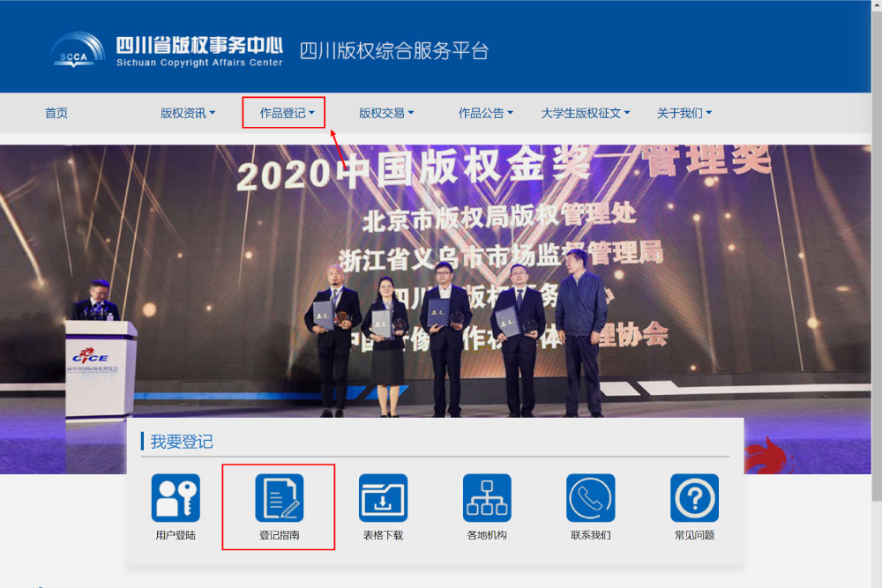Expand the 版权交易 dropdown
This screenshot has width=882, height=588.
pos(386,113)
